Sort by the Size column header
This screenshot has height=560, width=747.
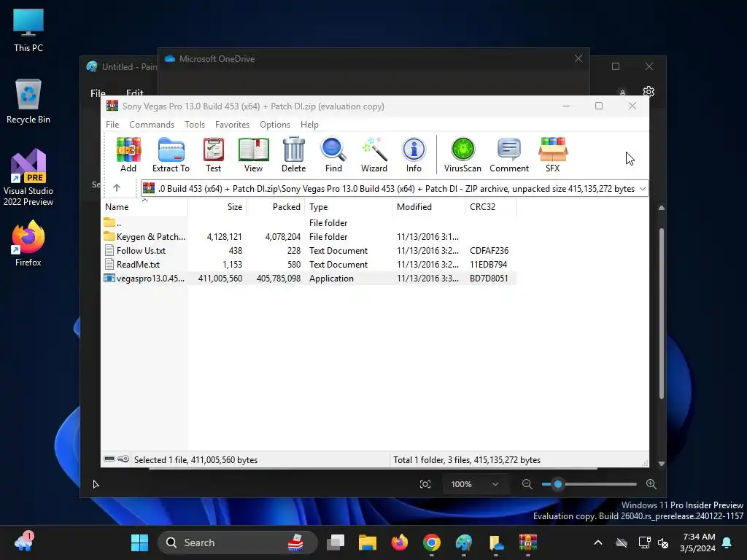tap(217, 206)
